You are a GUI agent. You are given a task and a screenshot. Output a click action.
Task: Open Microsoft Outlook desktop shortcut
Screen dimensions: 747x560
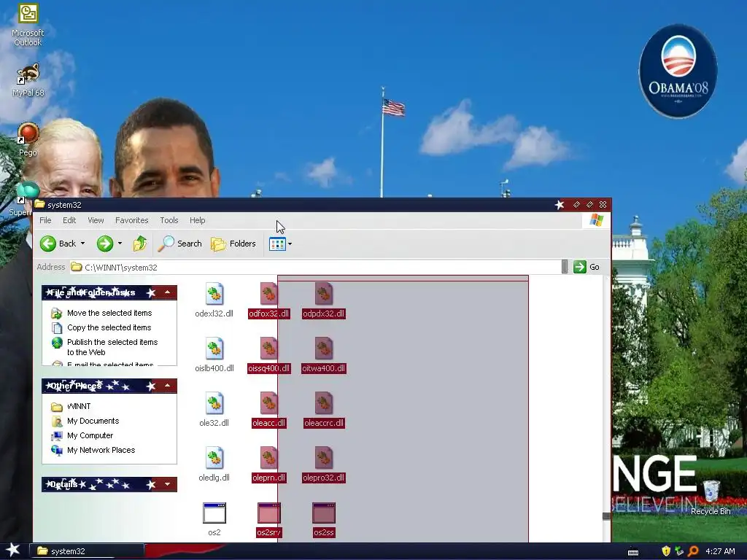[x=28, y=26]
